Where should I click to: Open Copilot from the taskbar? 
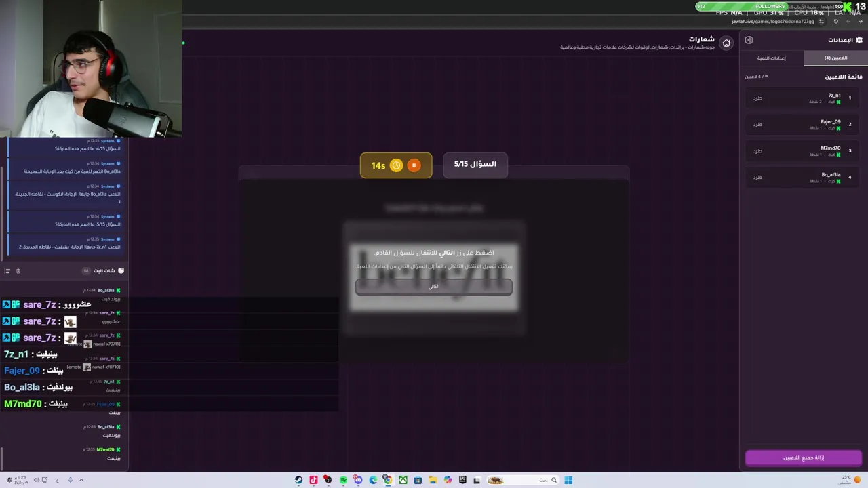[x=448, y=480]
